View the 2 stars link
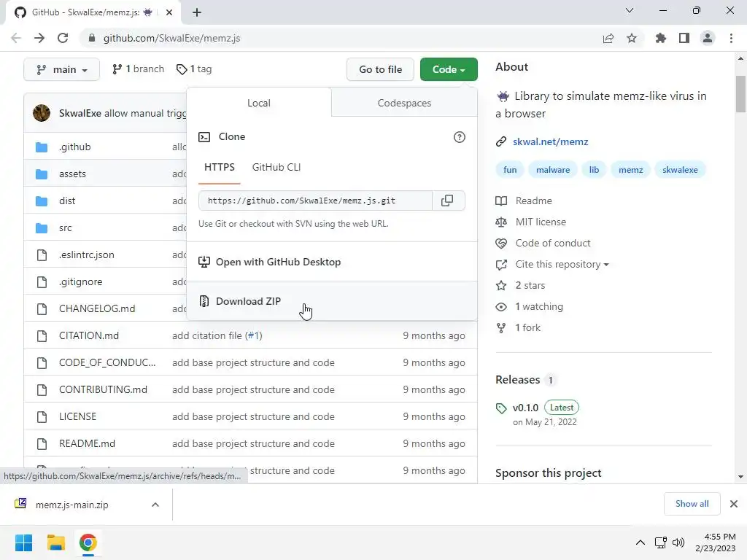Screen dimensions: 747x560 tap(530, 286)
